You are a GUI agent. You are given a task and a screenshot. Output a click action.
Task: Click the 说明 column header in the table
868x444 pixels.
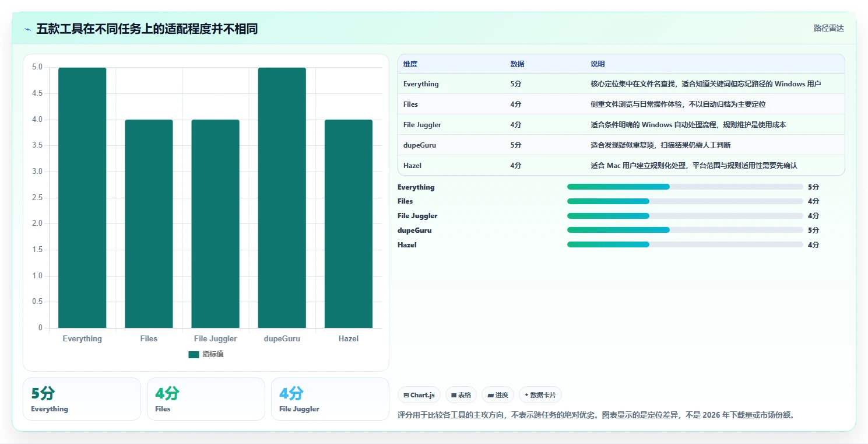click(598, 64)
